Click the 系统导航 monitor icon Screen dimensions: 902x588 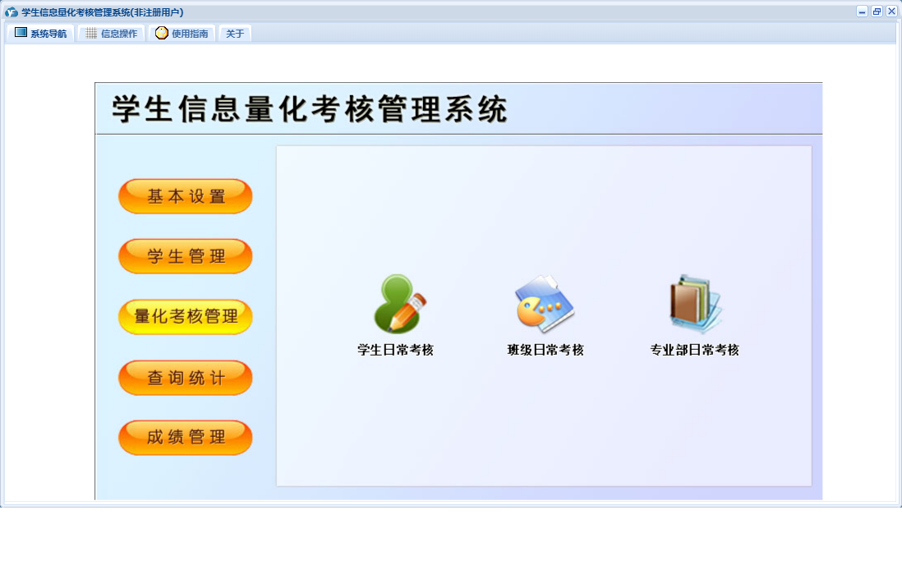pos(21,33)
